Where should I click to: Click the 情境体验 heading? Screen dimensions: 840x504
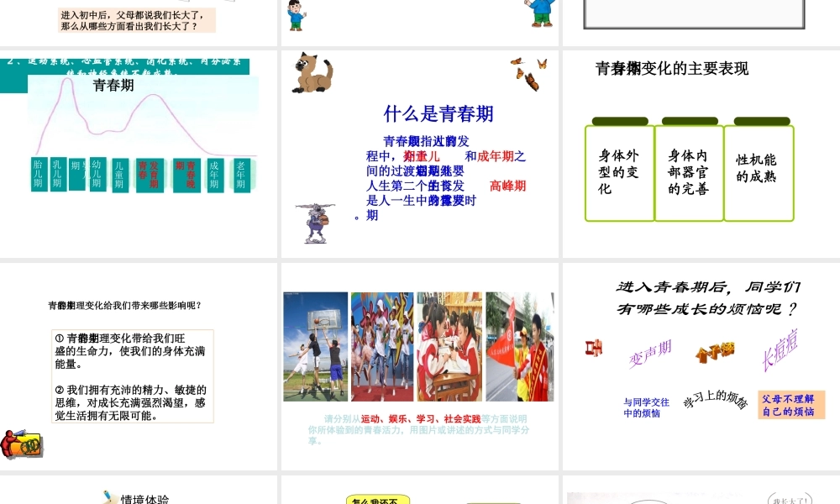[x=144, y=499]
